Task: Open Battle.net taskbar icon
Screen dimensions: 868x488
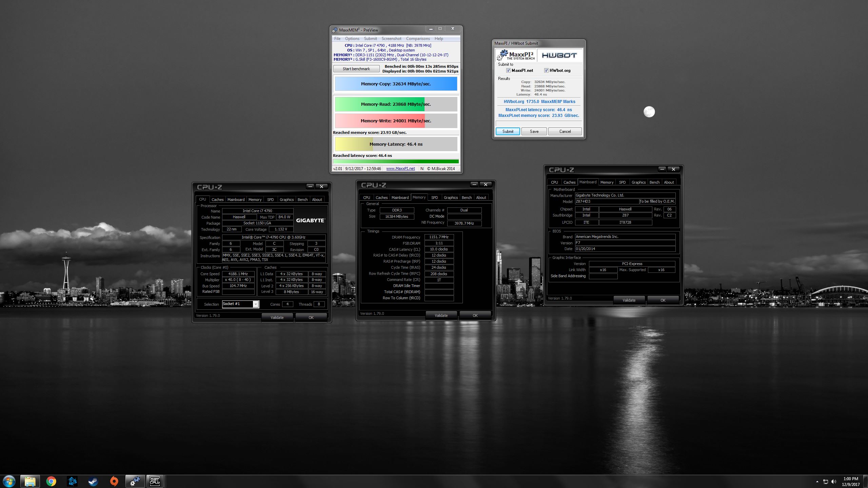Action: point(72,481)
